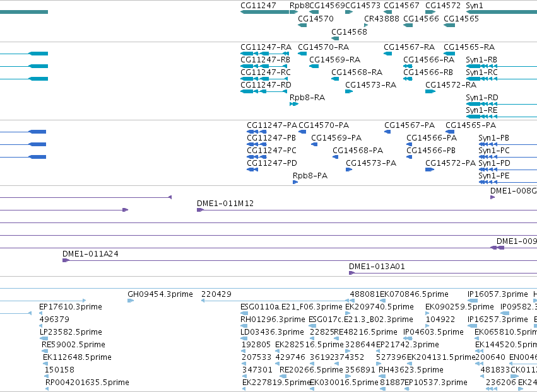This screenshot has height=392, width=537.
Task: Click EST LD03436.3prime
Action: (x=272, y=332)
